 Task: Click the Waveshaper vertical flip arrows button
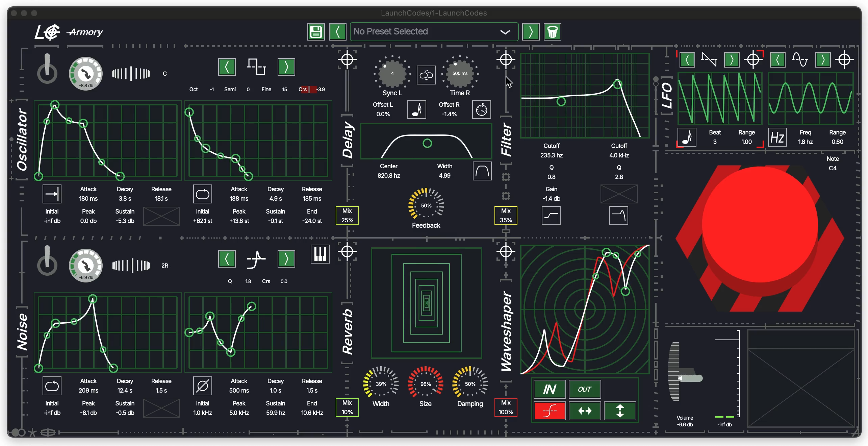coord(620,411)
